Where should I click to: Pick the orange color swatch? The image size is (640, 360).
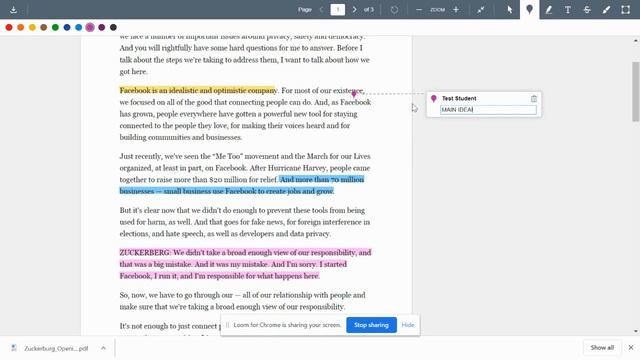20,27
